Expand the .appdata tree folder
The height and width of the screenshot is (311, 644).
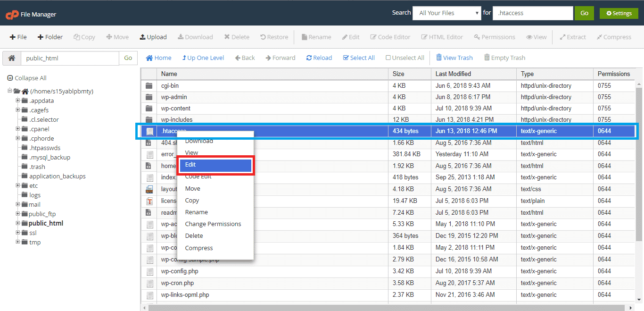(18, 101)
